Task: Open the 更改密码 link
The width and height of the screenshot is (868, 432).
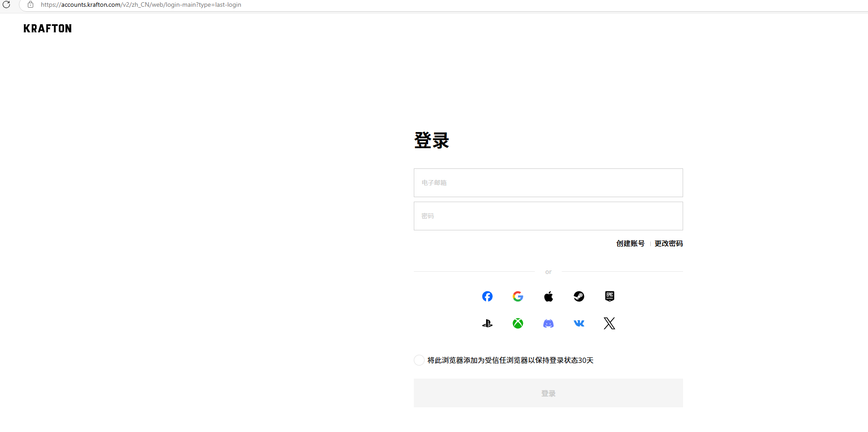Action: [669, 243]
